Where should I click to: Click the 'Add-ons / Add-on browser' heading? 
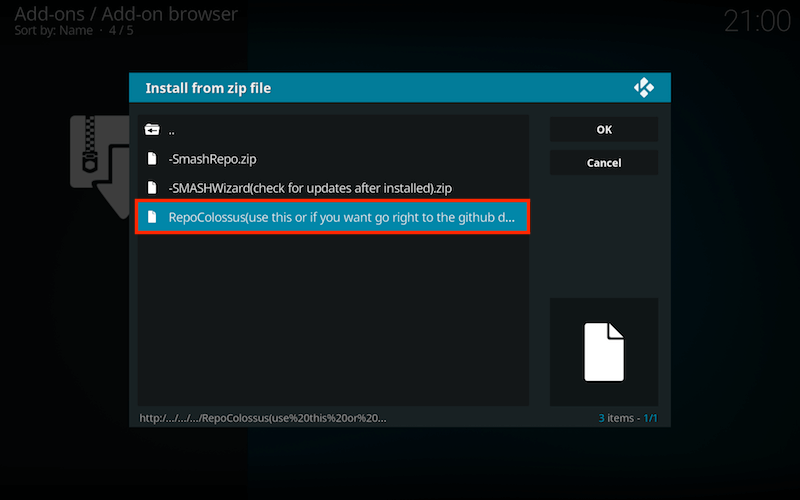click(x=126, y=14)
